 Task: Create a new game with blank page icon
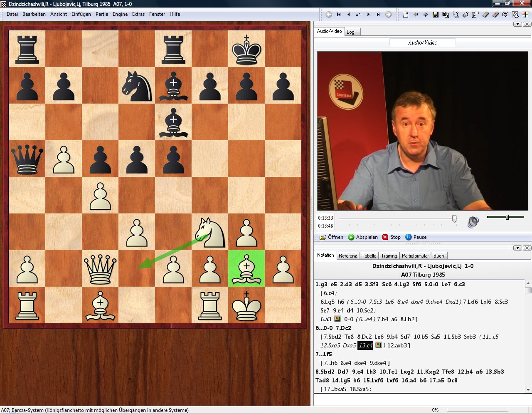pyautogui.click(x=406, y=15)
